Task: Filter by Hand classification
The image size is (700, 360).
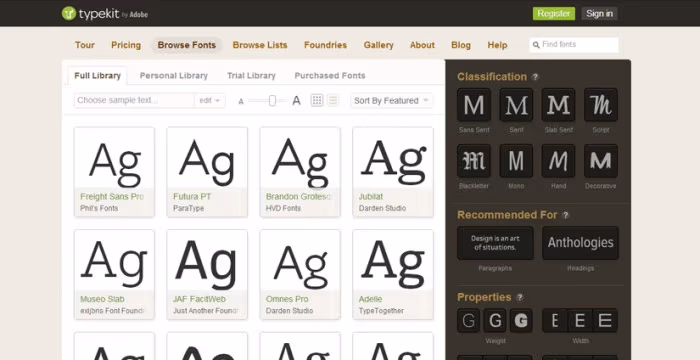Action: [558, 161]
